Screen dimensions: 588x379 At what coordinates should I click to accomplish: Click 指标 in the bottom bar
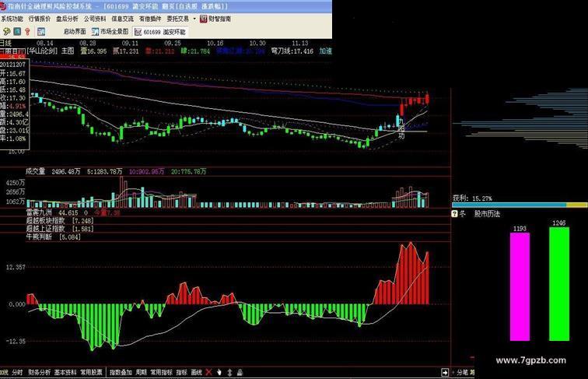coord(181,372)
